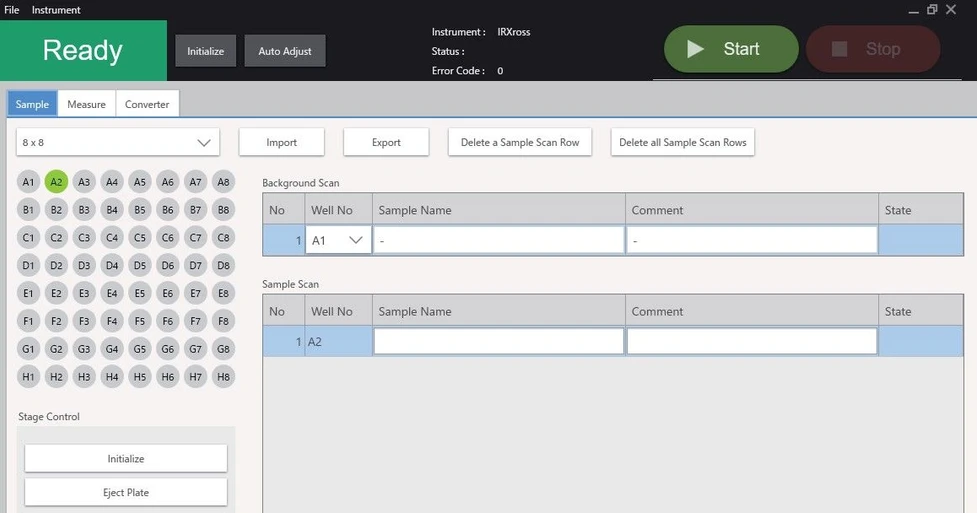Switch to the Measure tab
This screenshot has height=513, width=977.
pyautogui.click(x=87, y=104)
